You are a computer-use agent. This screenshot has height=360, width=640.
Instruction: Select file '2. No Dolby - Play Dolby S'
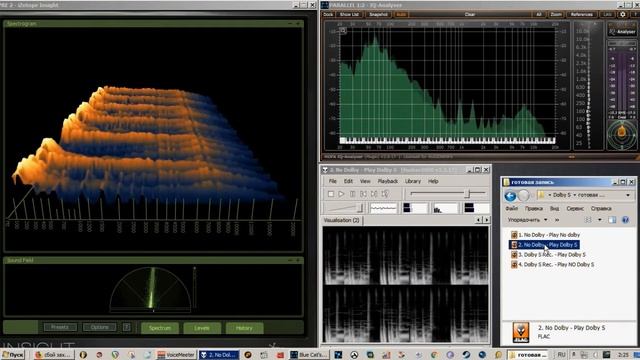pyautogui.click(x=544, y=245)
